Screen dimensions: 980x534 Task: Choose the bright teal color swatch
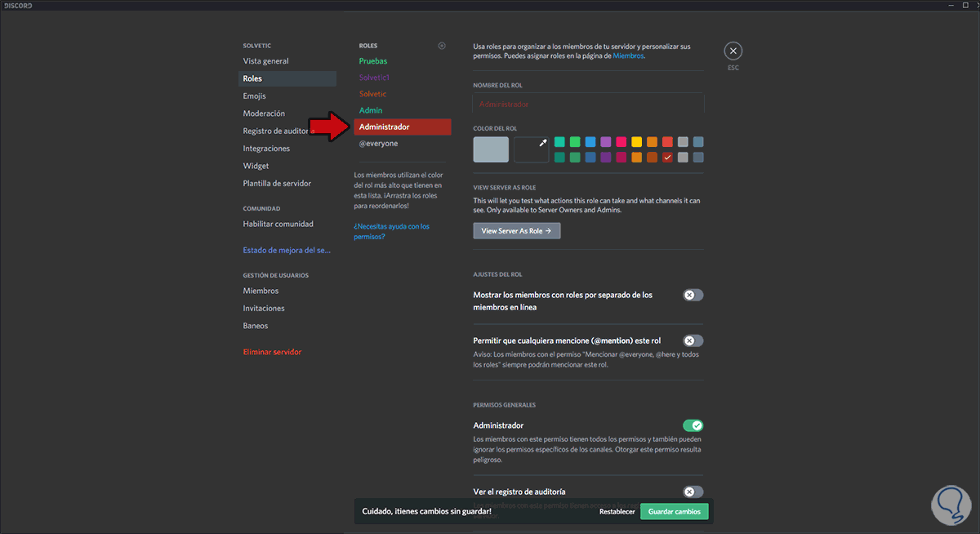point(559,142)
